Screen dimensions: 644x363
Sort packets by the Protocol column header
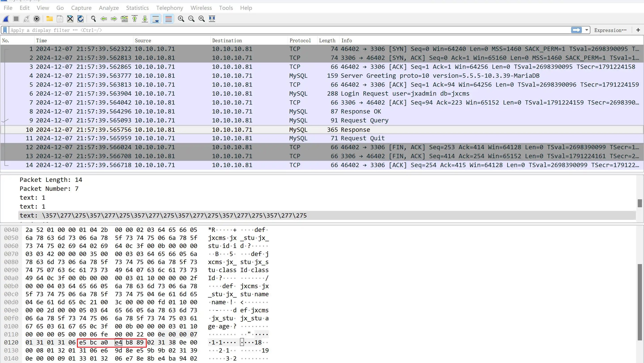pyautogui.click(x=300, y=40)
